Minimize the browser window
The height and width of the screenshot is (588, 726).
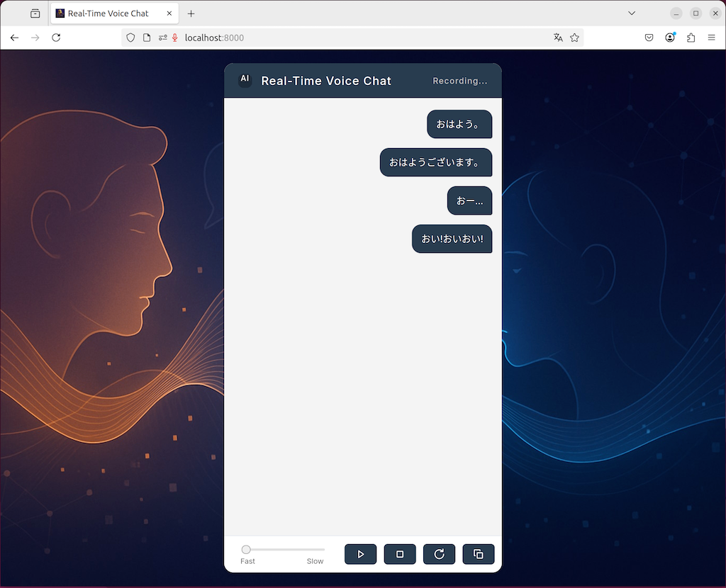[676, 13]
